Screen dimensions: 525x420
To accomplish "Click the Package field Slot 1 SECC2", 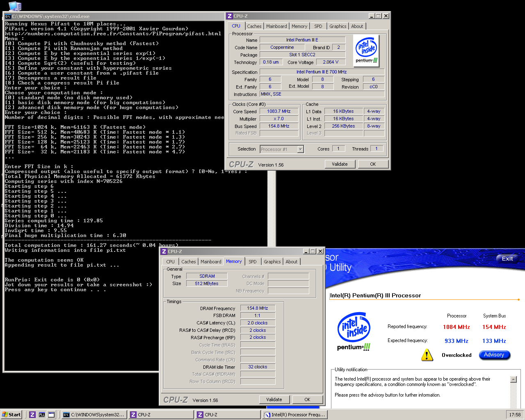I will point(302,55).
